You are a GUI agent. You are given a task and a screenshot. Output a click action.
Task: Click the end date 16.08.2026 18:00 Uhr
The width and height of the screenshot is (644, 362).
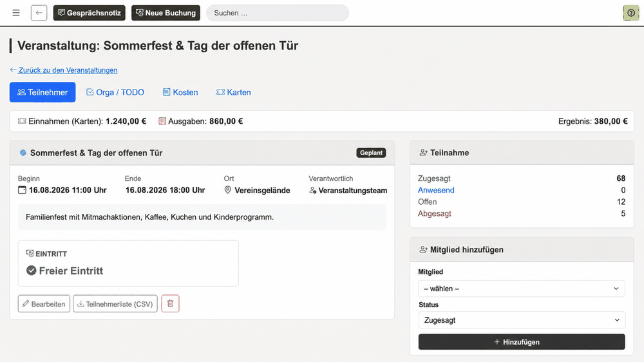coord(165,190)
